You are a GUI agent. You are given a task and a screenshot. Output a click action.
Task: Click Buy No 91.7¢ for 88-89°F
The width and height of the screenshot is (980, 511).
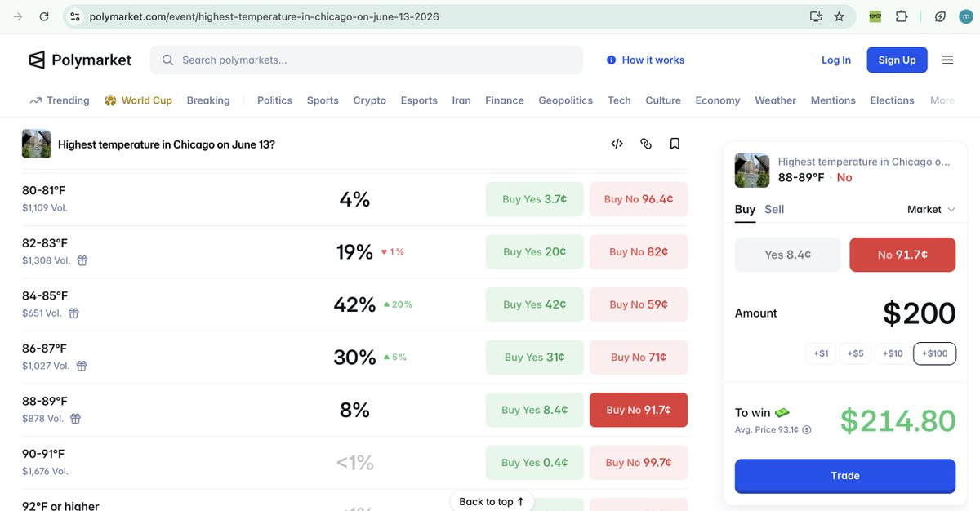[x=639, y=410]
